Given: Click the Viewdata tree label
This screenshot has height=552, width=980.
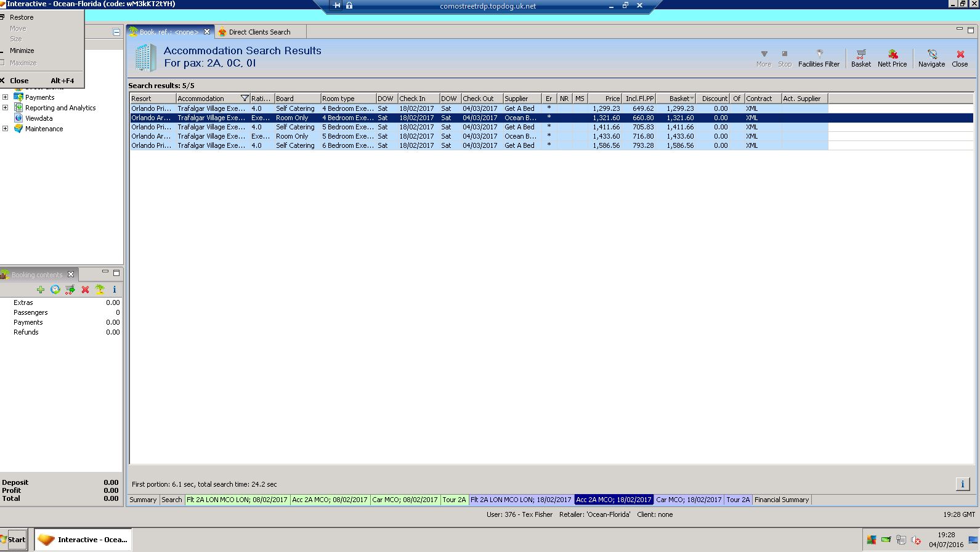Looking at the screenshot, I should 39,118.
